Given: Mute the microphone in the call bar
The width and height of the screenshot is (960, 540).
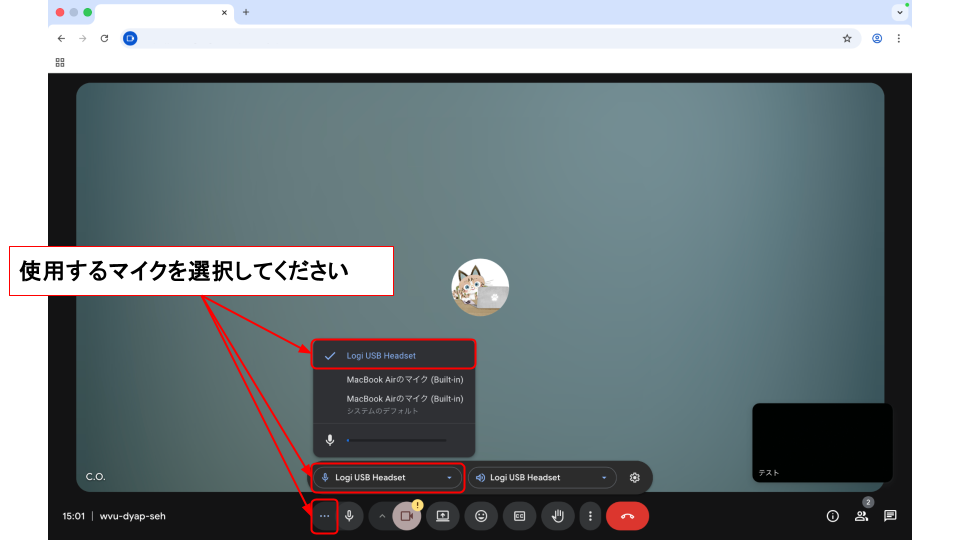Looking at the screenshot, I should pos(349,516).
